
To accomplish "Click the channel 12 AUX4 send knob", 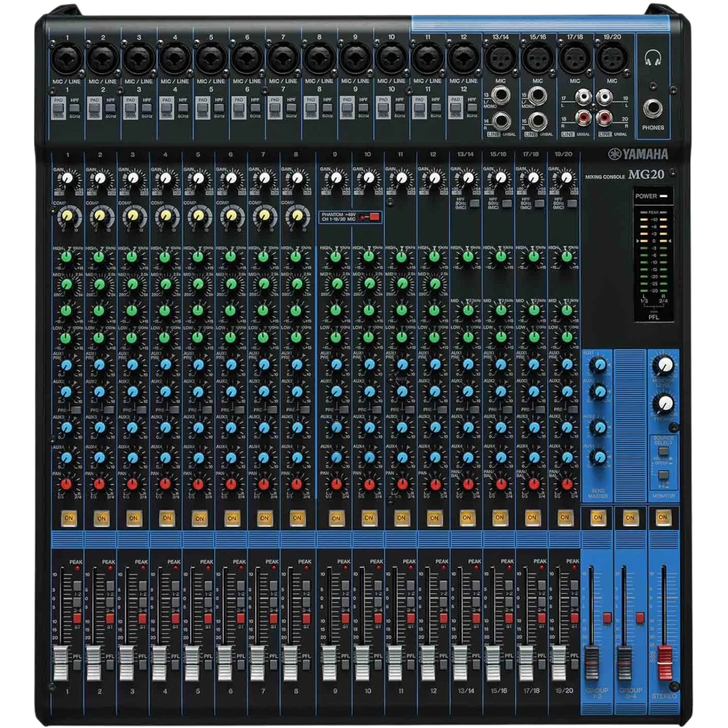I will tap(435, 457).
